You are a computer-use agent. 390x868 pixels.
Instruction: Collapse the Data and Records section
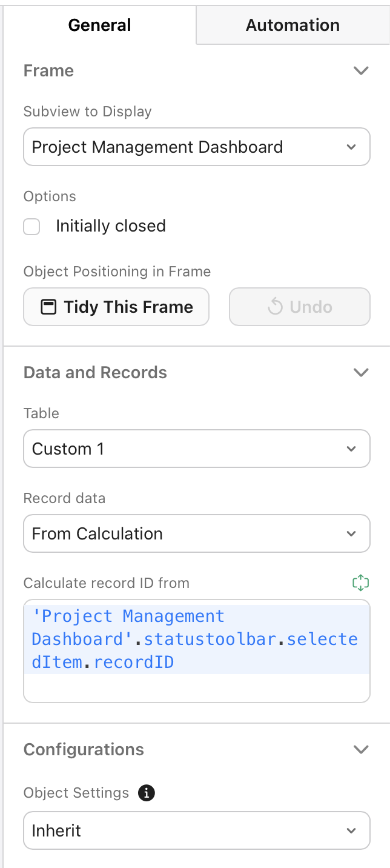361,372
